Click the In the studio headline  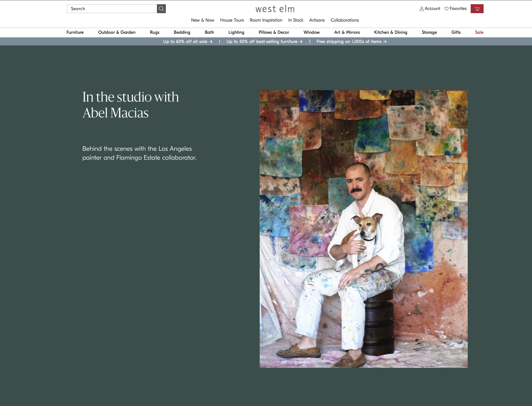[x=131, y=105]
